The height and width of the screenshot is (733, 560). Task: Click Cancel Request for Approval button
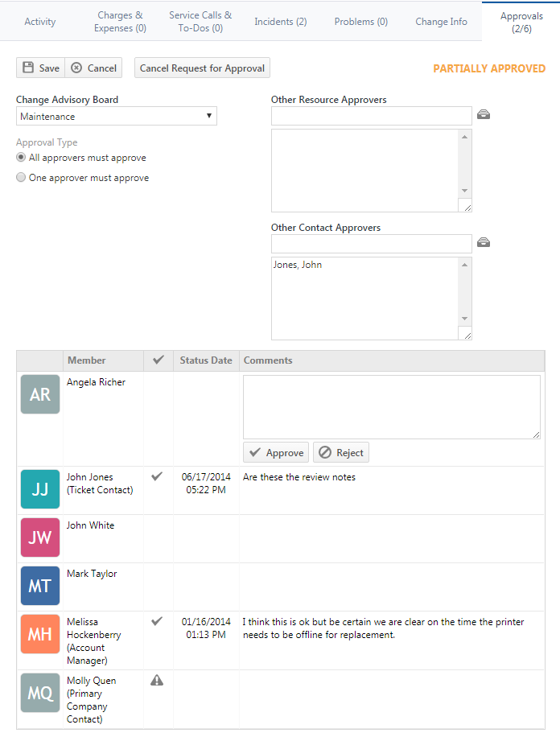(202, 68)
